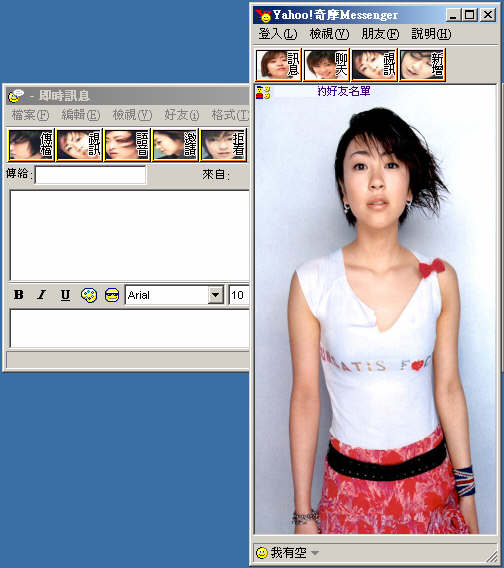This screenshot has width=504, height=568.
Task: Toggle italic text formatting
Action: (42, 295)
